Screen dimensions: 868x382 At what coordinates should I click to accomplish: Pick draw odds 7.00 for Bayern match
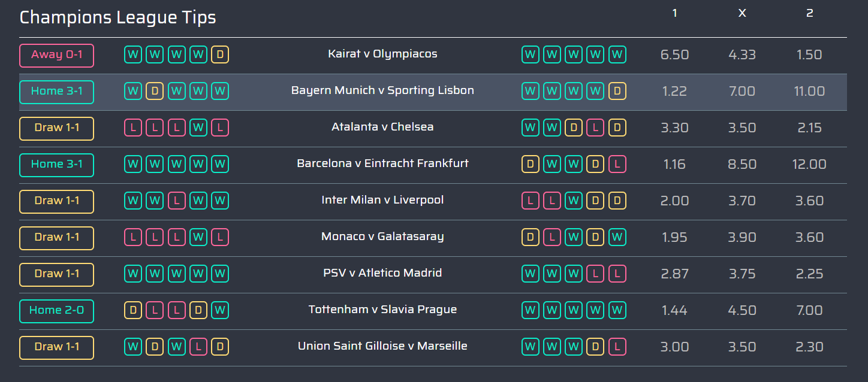click(742, 92)
